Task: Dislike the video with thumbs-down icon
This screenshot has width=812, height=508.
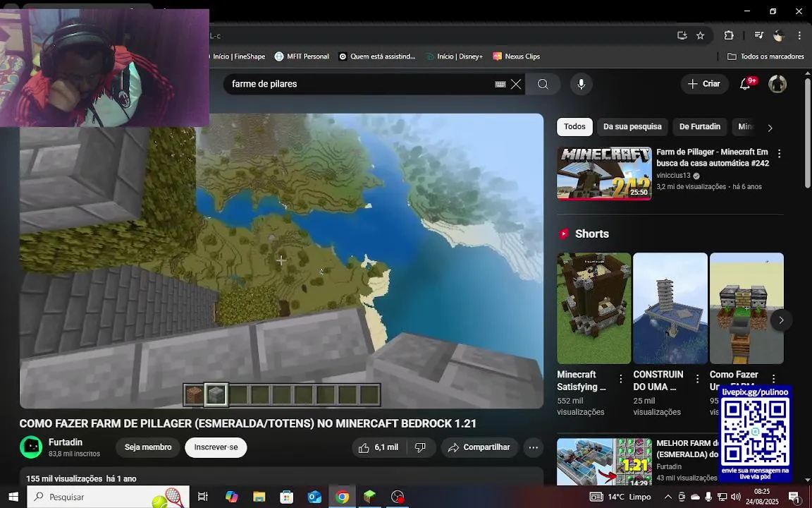Action: coord(421,447)
